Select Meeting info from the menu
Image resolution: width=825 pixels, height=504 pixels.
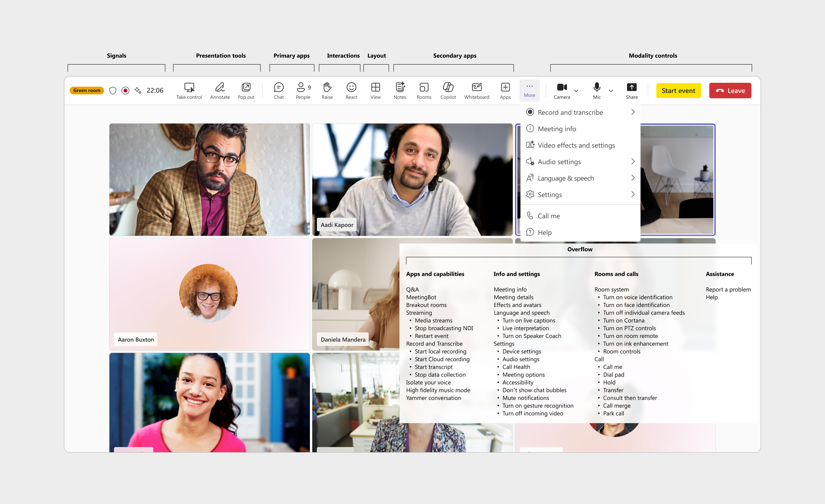580,129
